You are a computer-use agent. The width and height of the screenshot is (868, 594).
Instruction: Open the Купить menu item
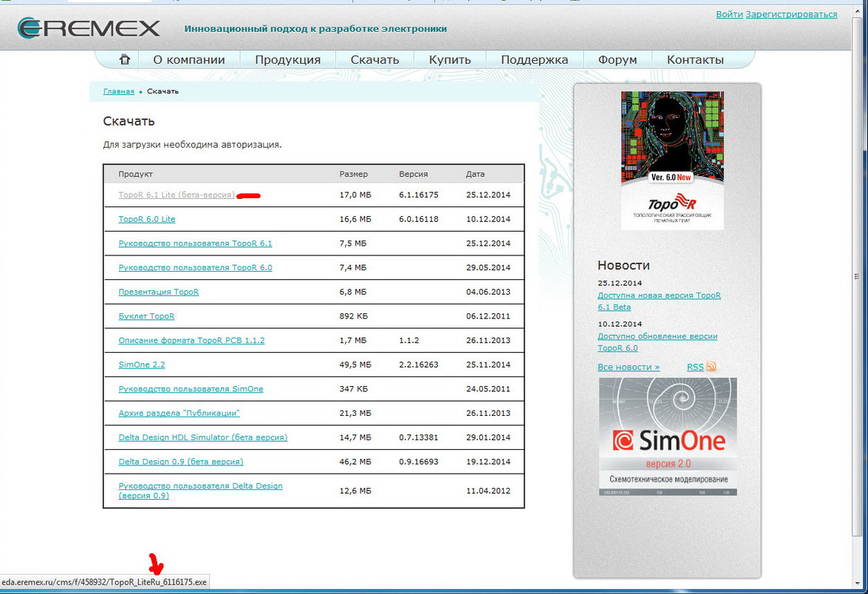pyautogui.click(x=450, y=60)
